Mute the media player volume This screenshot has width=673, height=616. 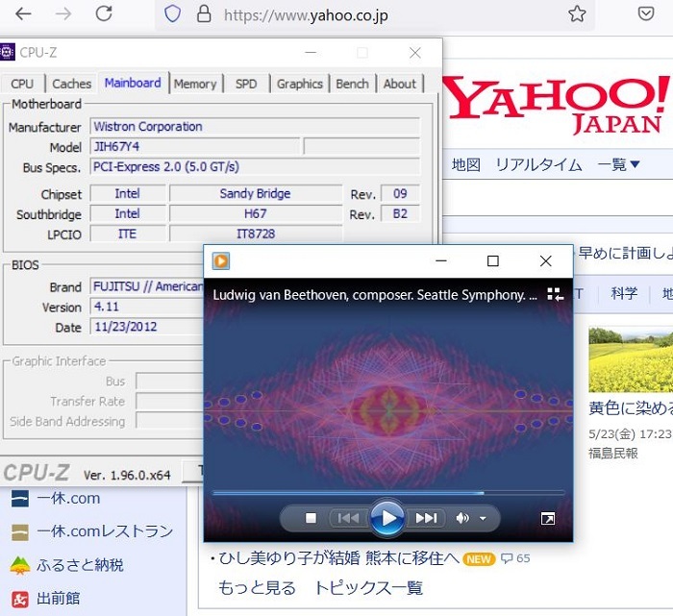[461, 519]
